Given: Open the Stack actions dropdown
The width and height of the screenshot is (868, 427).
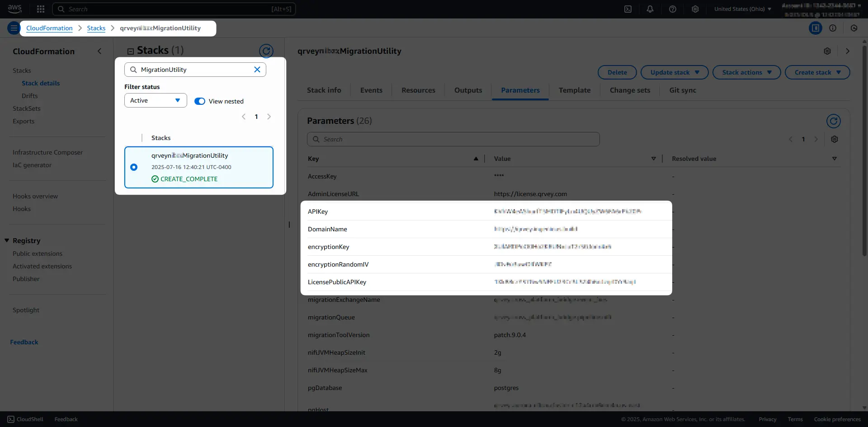Looking at the screenshot, I should pyautogui.click(x=747, y=72).
